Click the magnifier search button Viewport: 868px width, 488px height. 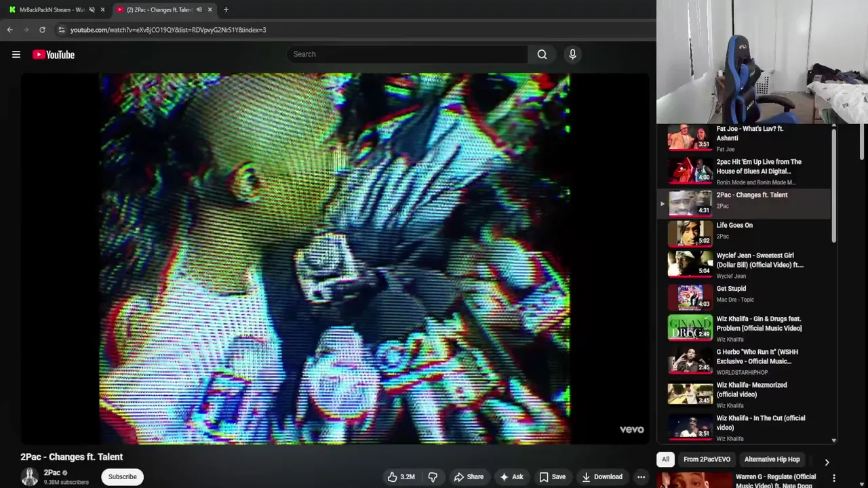coord(542,54)
